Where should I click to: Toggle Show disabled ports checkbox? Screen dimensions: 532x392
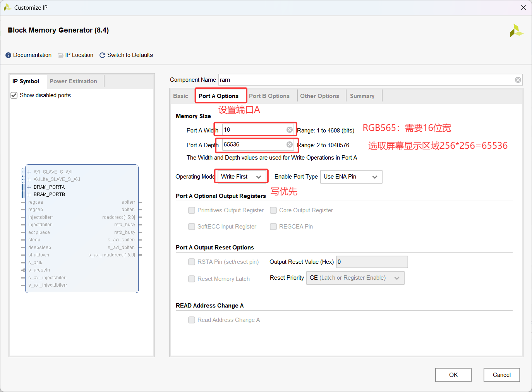click(14, 95)
